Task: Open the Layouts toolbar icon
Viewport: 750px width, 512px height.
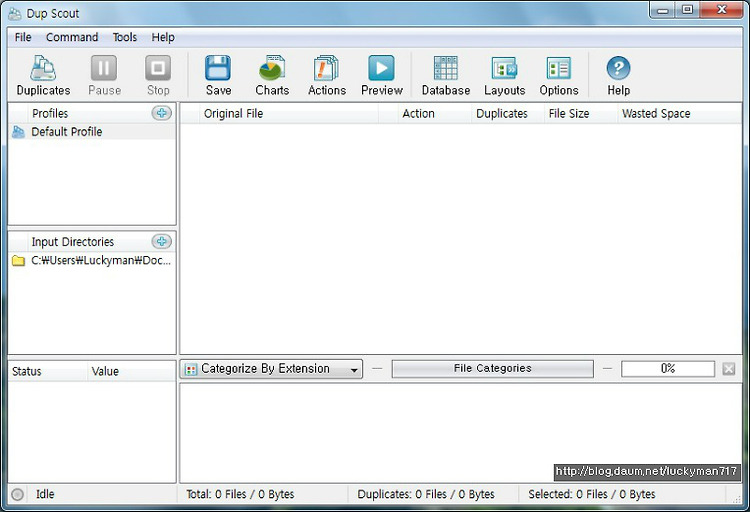Action: (505, 68)
